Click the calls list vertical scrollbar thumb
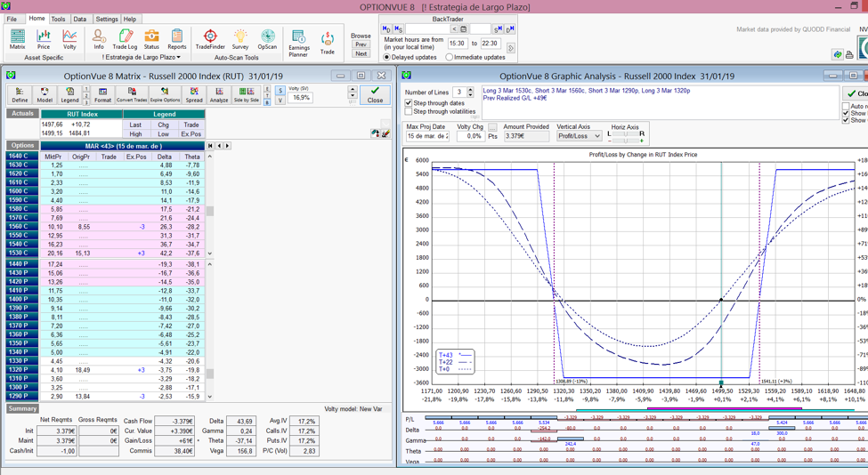 210,211
